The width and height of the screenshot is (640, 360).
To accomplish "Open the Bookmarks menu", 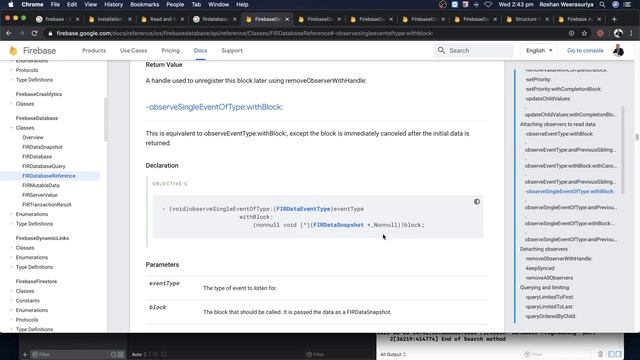I will pyautogui.click(x=144, y=4).
